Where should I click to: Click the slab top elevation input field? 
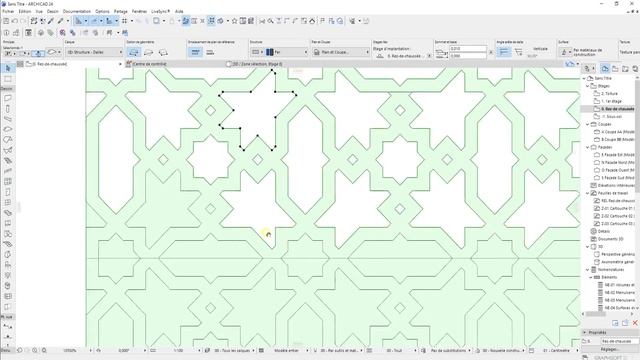click(468, 49)
